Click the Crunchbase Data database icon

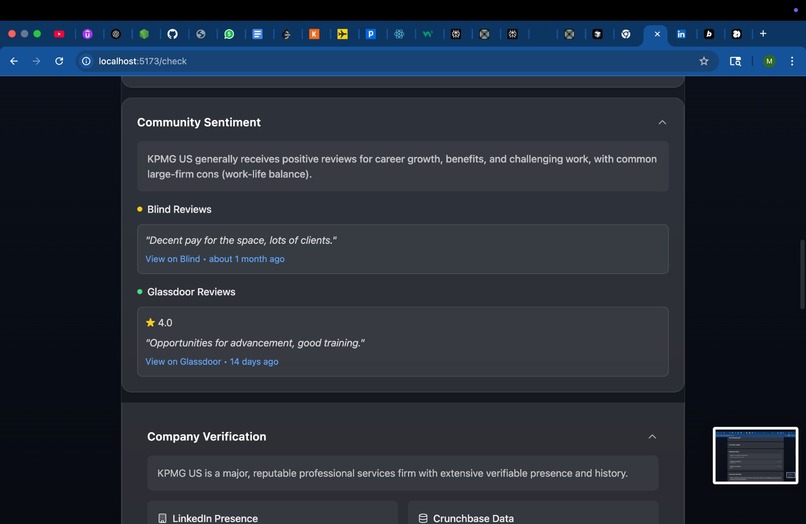tap(423, 518)
